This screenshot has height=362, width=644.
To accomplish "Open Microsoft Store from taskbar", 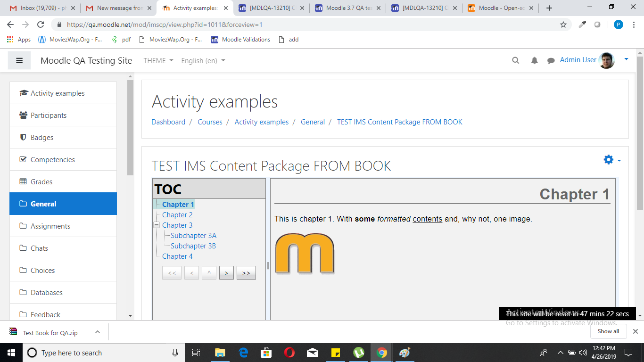I will 266,353.
